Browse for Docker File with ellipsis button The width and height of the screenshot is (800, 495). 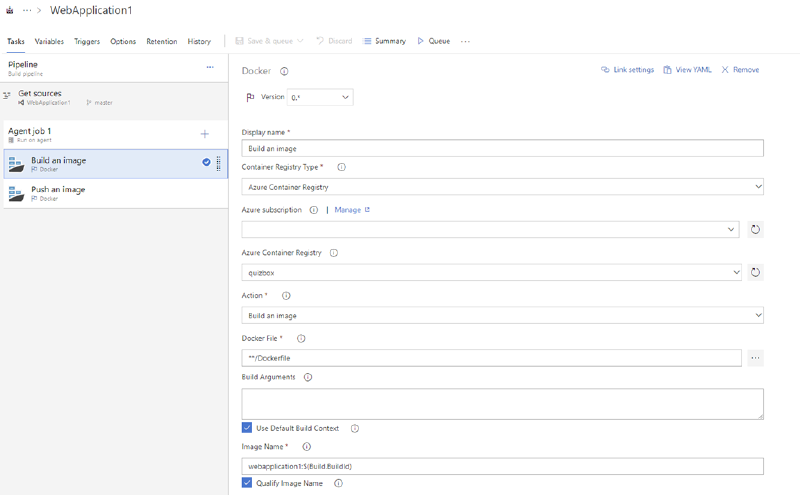click(x=755, y=358)
